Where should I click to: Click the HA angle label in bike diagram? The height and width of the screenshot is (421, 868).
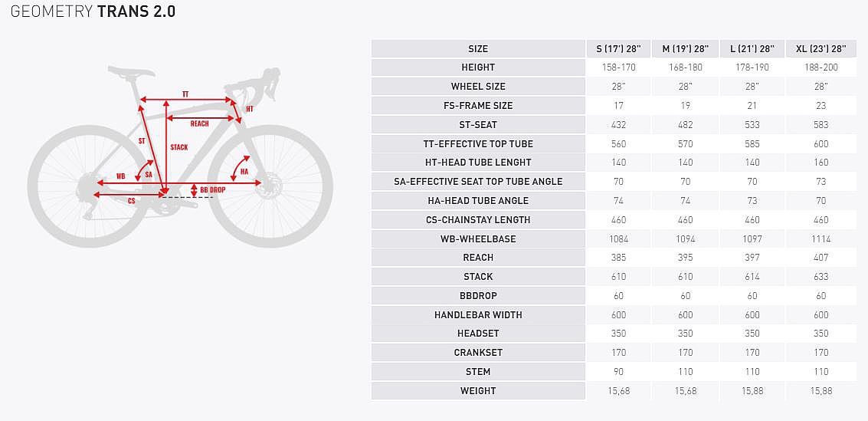(x=244, y=172)
